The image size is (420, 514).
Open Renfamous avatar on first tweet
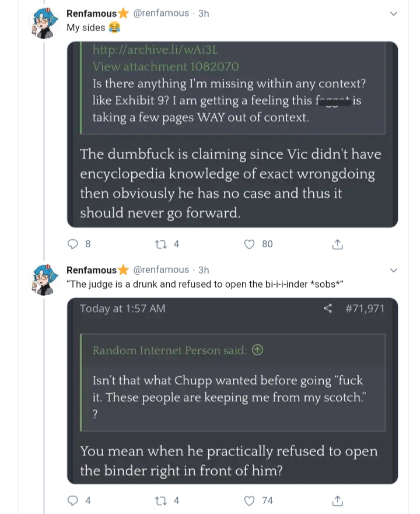[44, 23]
